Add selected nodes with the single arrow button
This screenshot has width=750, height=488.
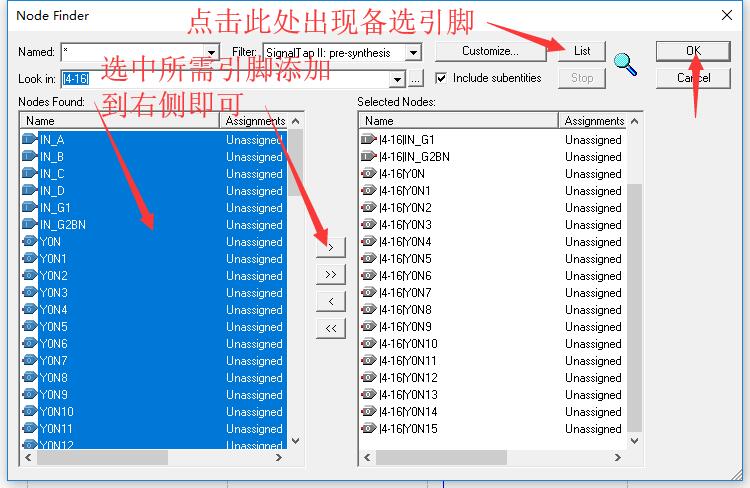tap(331, 247)
